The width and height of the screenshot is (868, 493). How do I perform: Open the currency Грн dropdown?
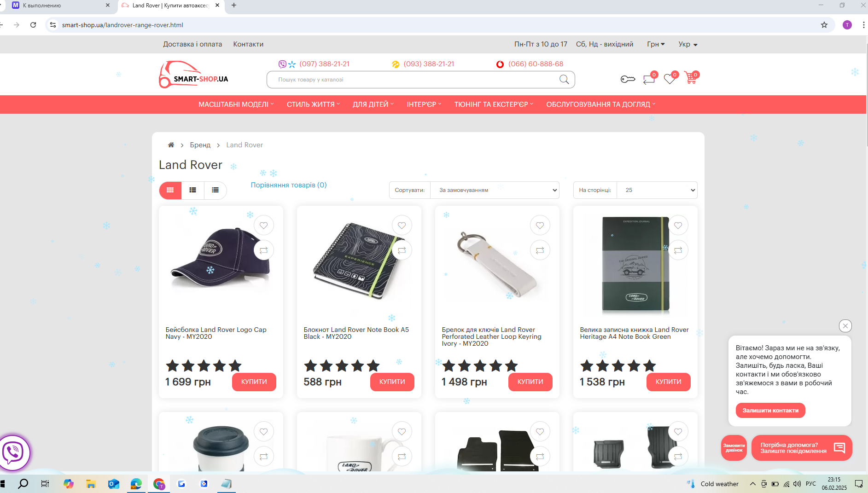click(x=656, y=44)
